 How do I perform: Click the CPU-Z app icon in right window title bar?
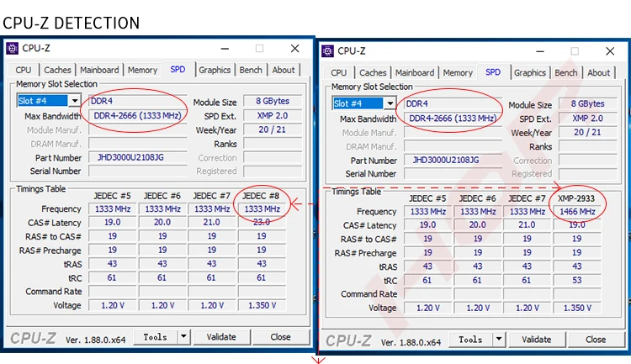[327, 51]
